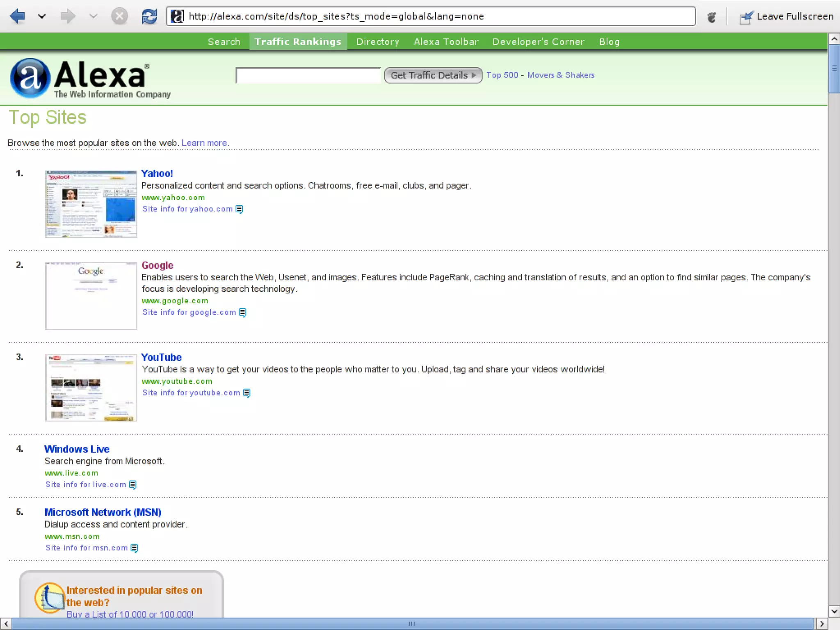Select the Traffic Rankings tab

pyautogui.click(x=298, y=42)
